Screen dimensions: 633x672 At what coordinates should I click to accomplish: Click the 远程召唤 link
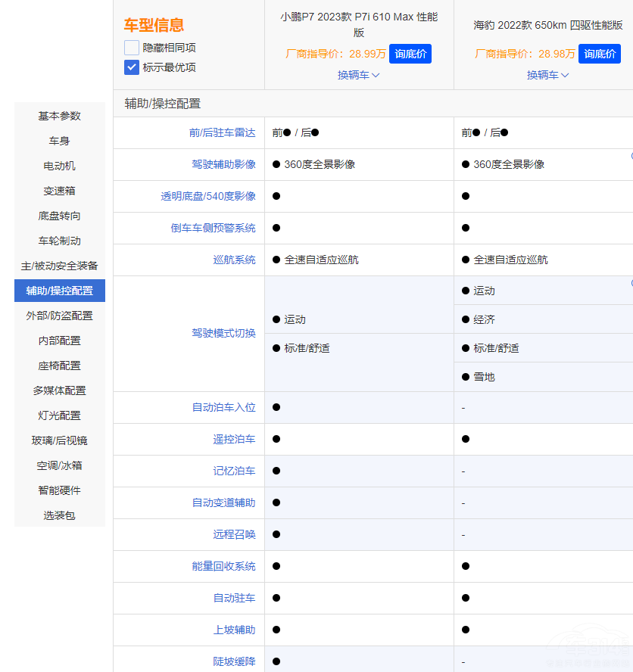point(234,534)
